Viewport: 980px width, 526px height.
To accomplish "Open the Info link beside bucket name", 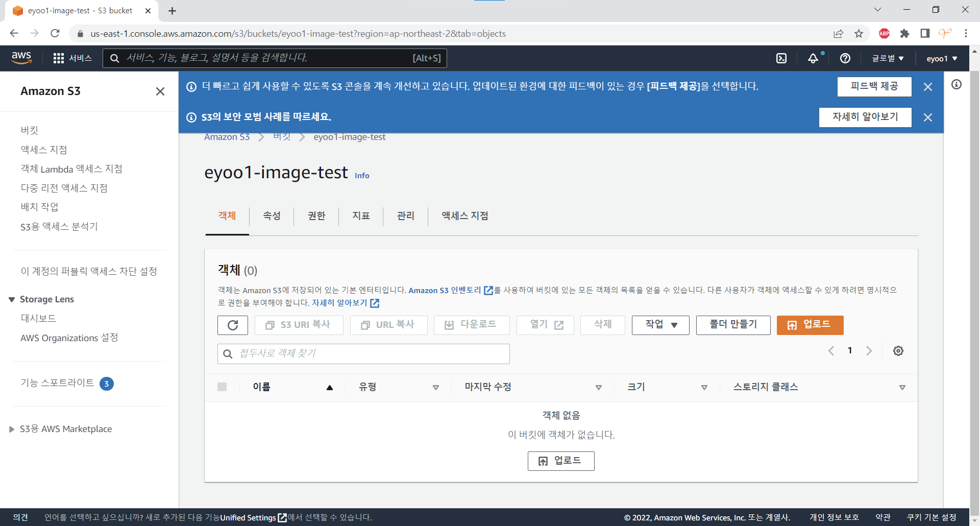I will pos(362,176).
